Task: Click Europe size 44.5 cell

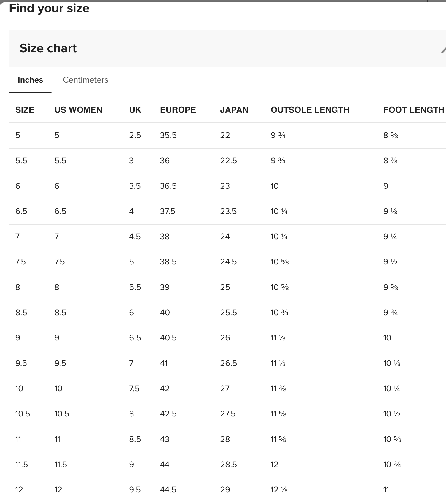Action: pos(168,490)
